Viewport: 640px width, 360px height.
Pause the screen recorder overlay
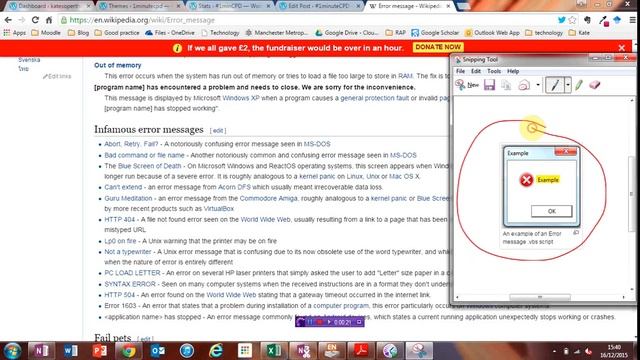click(x=310, y=322)
